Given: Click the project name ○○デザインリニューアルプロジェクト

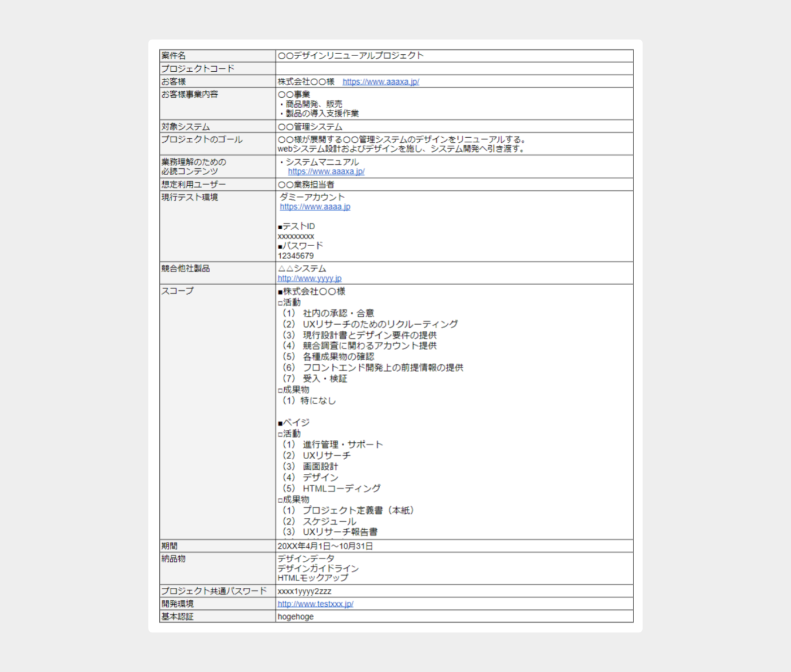Looking at the screenshot, I should tap(351, 55).
